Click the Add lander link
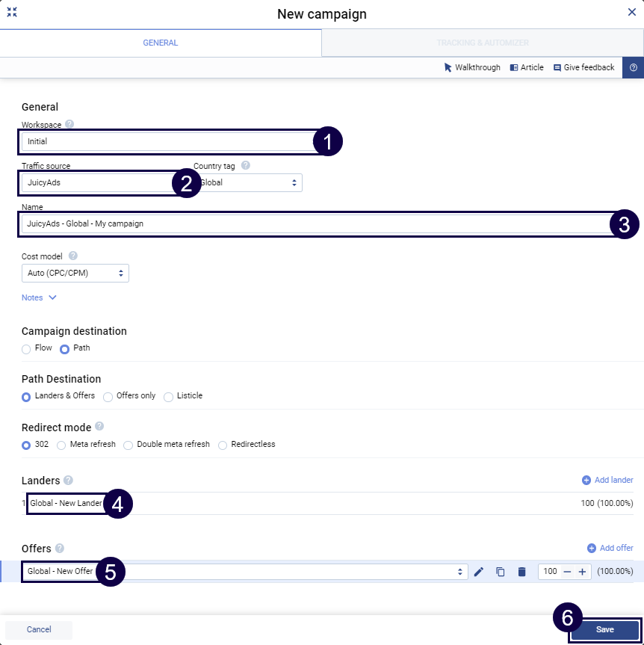The height and width of the screenshot is (645, 644). (607, 481)
